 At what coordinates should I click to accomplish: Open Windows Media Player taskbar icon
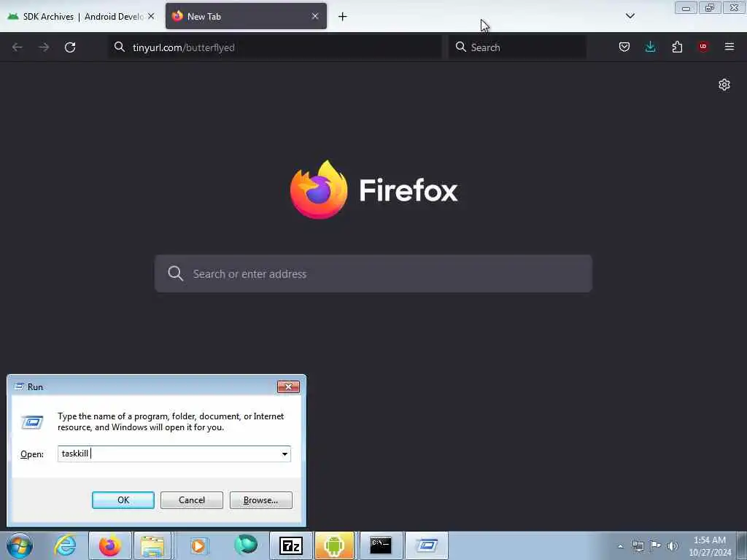point(198,545)
